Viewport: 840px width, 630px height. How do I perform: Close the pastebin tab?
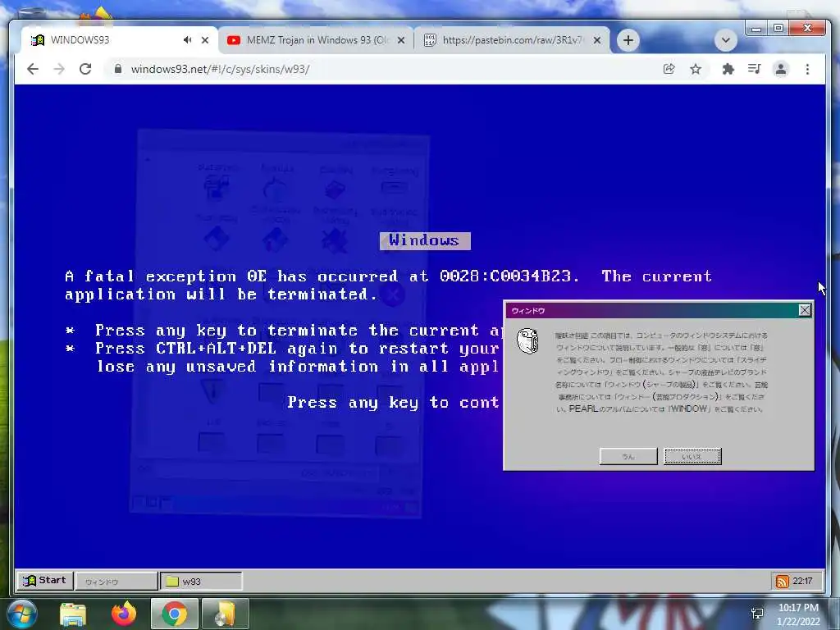(597, 40)
